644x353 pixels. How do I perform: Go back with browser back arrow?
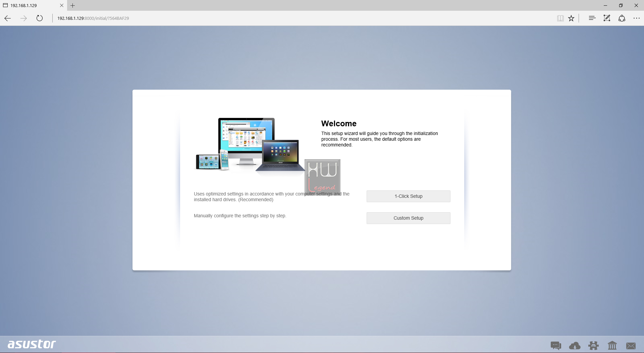[8, 18]
